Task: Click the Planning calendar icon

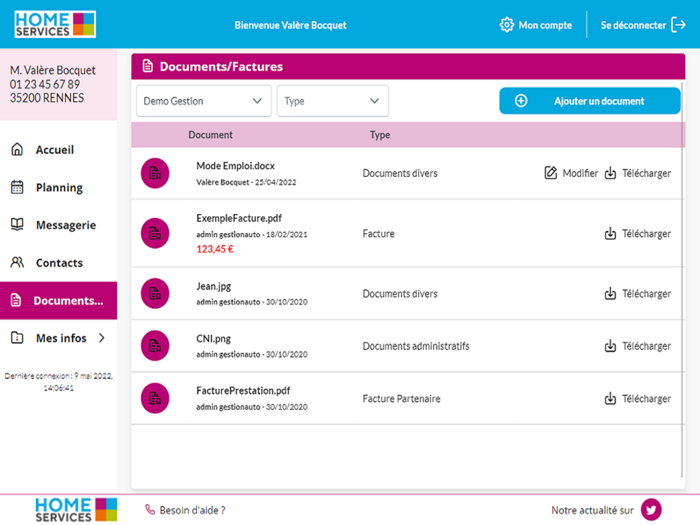Action: [x=17, y=187]
